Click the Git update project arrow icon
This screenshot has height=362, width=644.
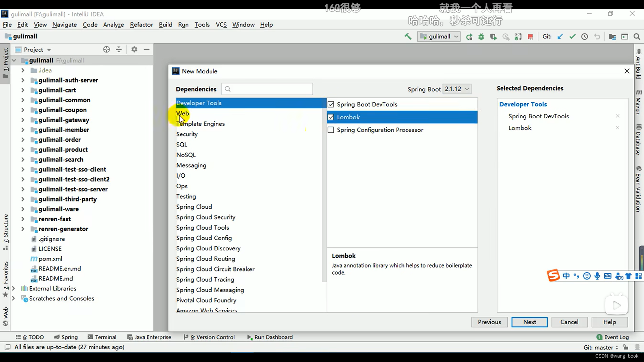(x=560, y=37)
